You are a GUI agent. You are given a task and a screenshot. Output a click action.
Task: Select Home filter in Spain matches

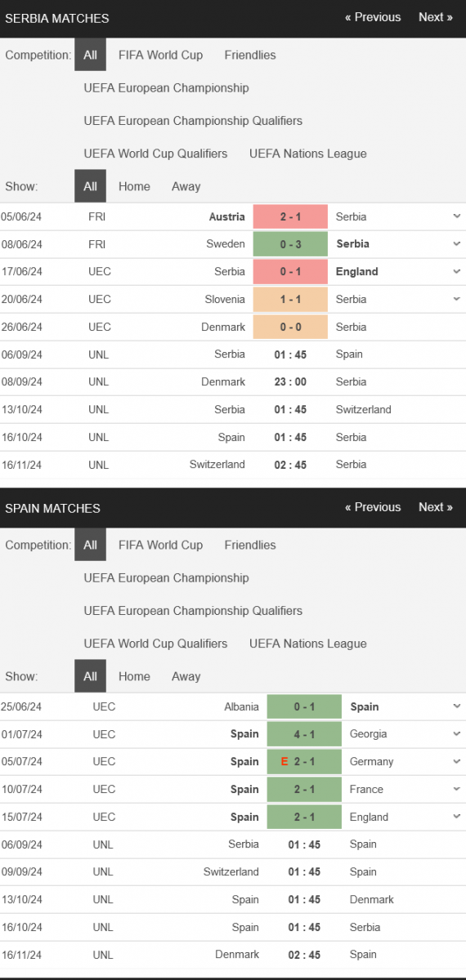pyautogui.click(x=134, y=676)
